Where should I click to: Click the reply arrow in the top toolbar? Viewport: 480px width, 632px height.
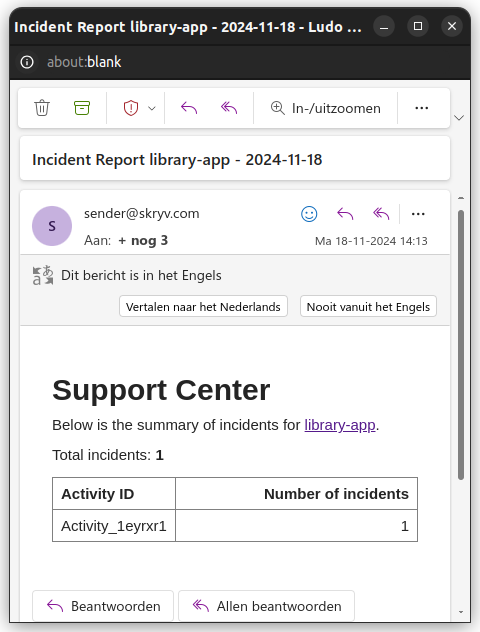click(189, 108)
